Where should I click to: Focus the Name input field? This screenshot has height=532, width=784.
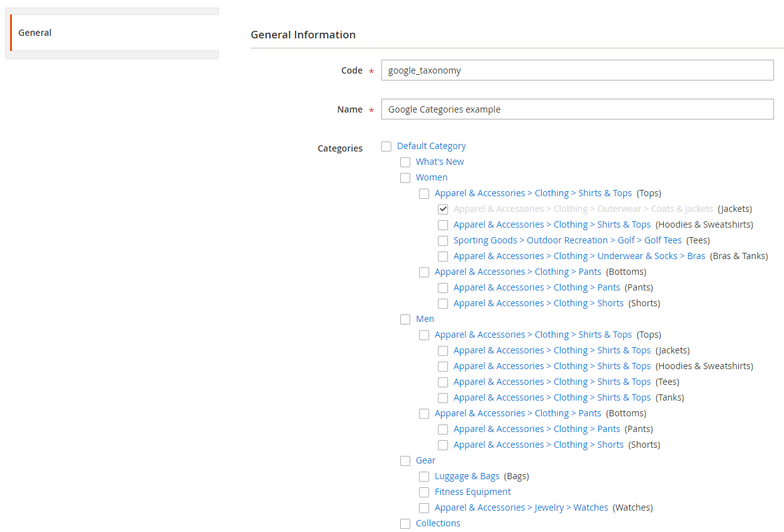[x=577, y=109]
